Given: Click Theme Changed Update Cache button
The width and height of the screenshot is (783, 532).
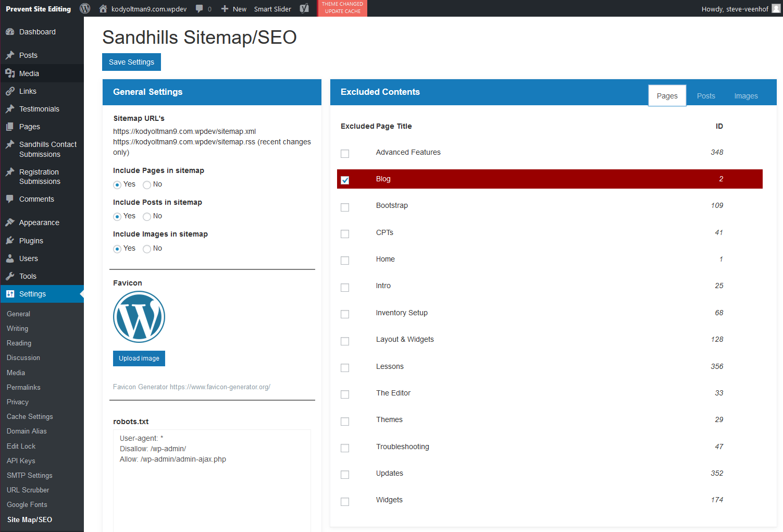Looking at the screenshot, I should click(342, 8).
